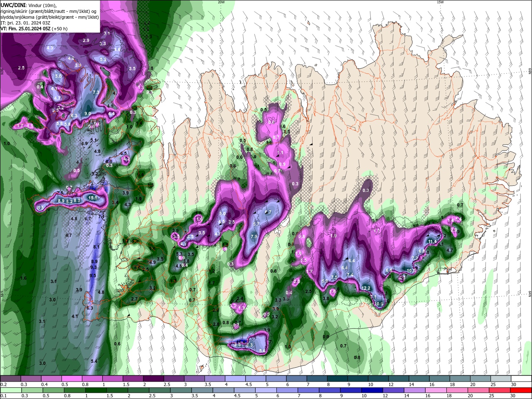Click the 9.0 value in the northwest
Image resolution: width=532 pixels, height=399 pixels.
tap(88, 113)
